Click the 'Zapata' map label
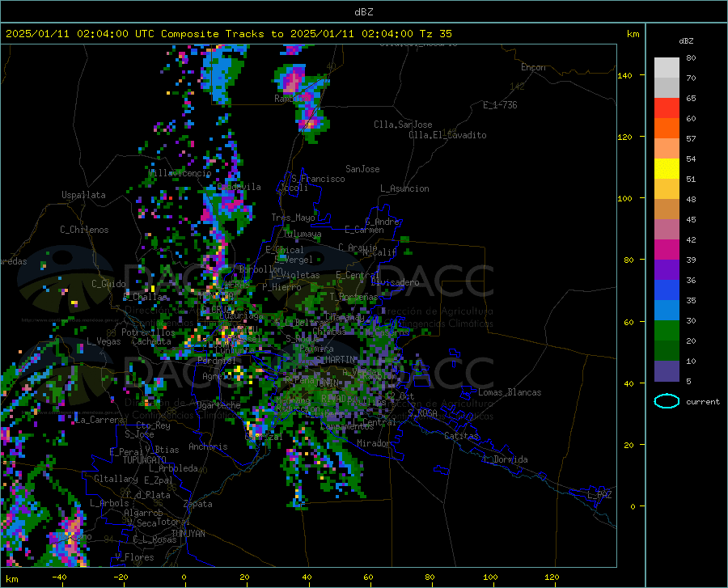The height and width of the screenshot is (588, 728). click(x=198, y=504)
